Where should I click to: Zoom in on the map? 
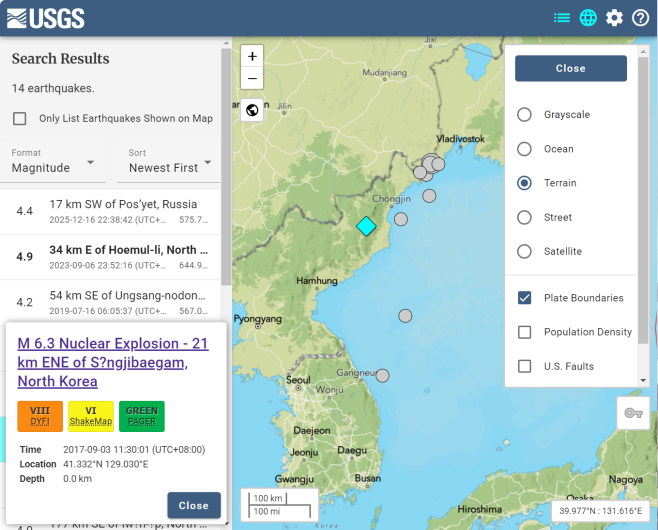click(252, 56)
